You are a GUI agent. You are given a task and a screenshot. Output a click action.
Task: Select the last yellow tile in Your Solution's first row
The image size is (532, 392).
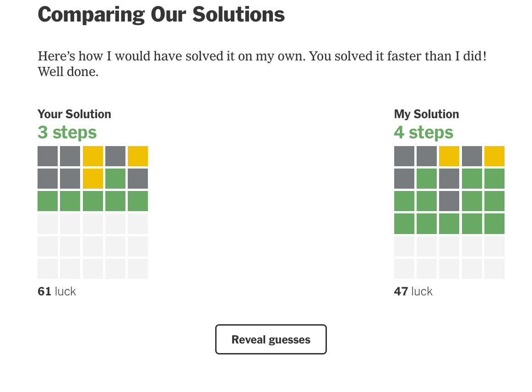(x=138, y=156)
